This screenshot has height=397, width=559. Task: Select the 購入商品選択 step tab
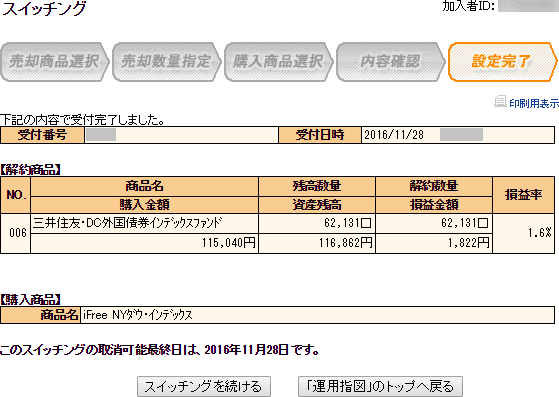tap(278, 62)
